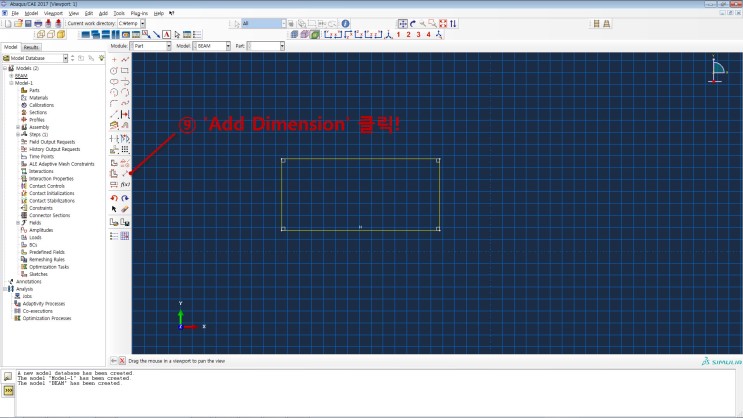Click the Save Sketch As icon
Screen dimensions: 743x418
click(x=125, y=222)
